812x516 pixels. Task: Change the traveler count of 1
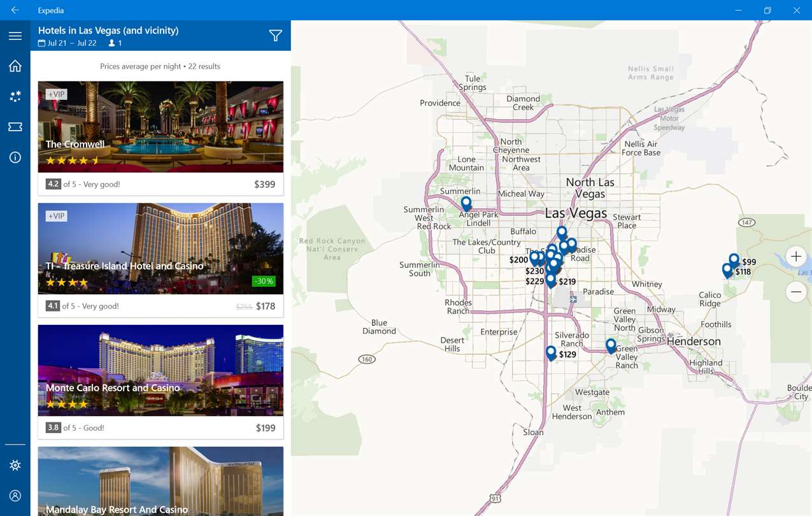click(x=115, y=43)
